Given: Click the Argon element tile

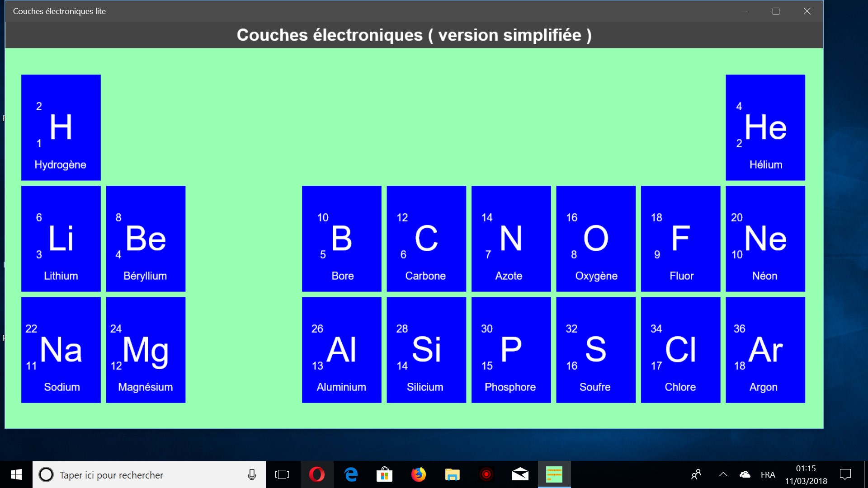Looking at the screenshot, I should click(765, 350).
